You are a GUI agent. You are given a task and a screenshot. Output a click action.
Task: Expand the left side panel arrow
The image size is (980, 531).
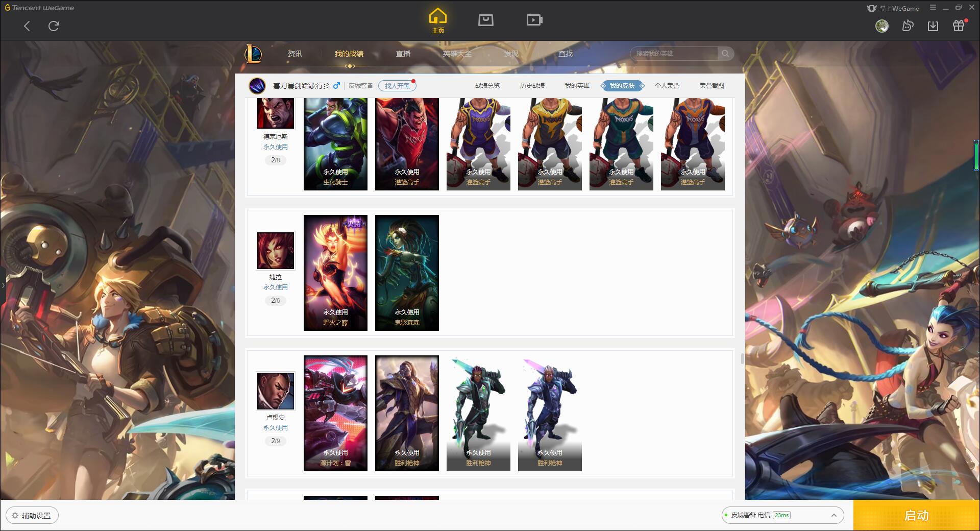tap(3, 285)
